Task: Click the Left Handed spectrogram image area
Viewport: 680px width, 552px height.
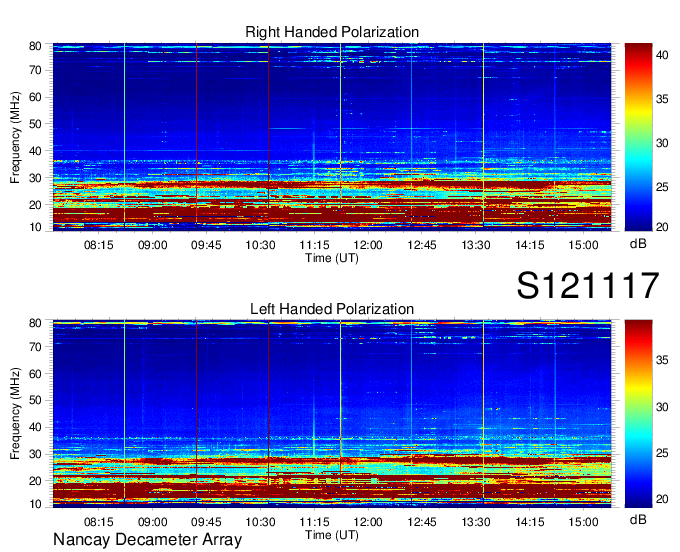Action: (332, 414)
